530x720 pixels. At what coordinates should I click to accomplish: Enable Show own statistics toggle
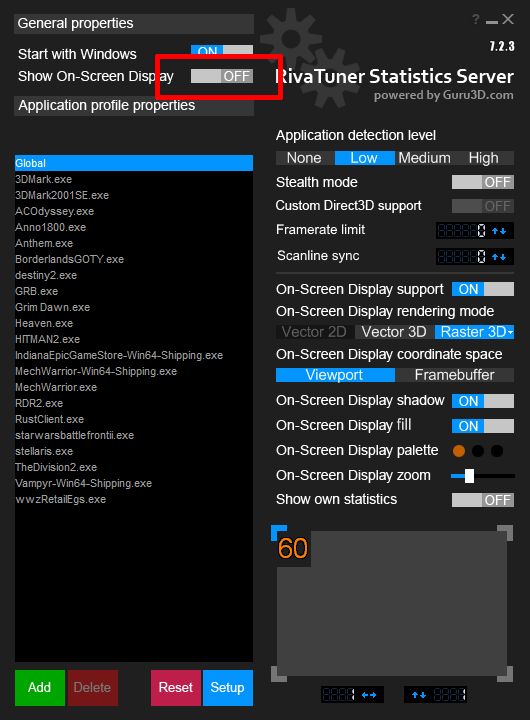tap(483, 500)
